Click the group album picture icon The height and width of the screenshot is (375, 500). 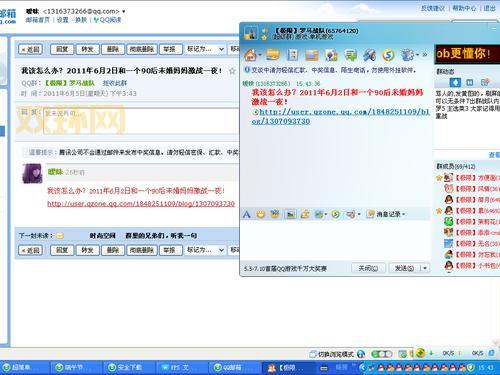point(312,55)
